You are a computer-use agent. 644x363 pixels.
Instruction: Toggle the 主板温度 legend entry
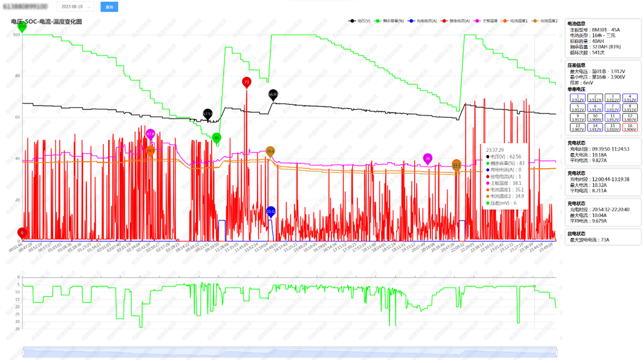486,21
